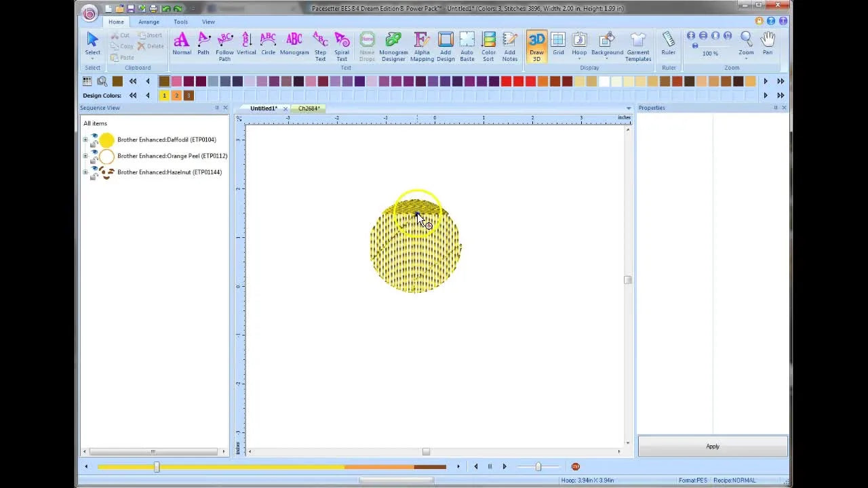Open the Pacesetter application menu orb

pos(90,13)
